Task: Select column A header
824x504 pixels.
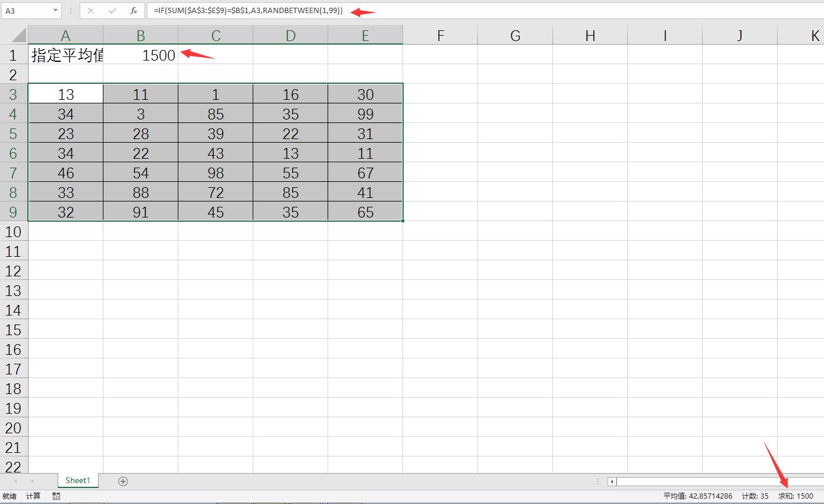Action: coord(65,35)
